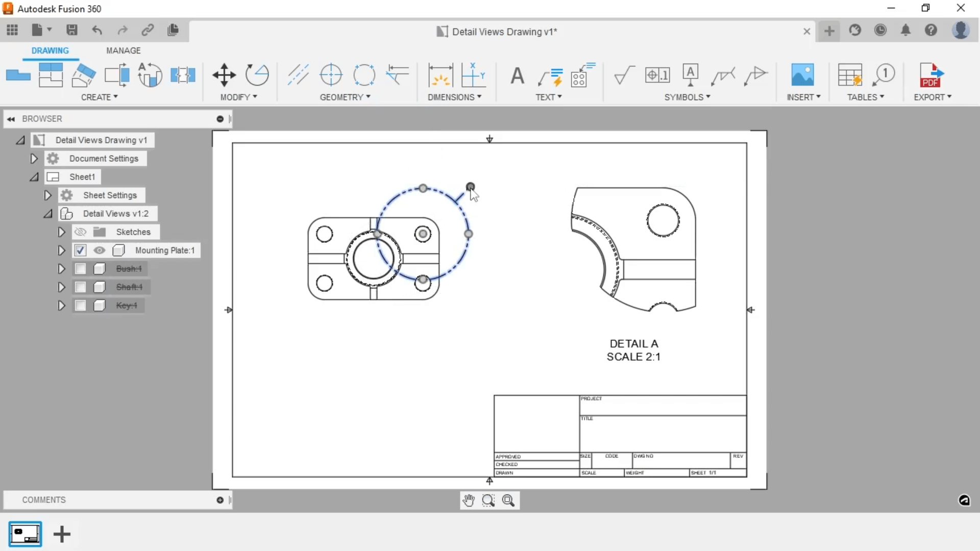The height and width of the screenshot is (551, 980).
Task: Open the Center Mark tool in Geometry
Action: tap(331, 75)
